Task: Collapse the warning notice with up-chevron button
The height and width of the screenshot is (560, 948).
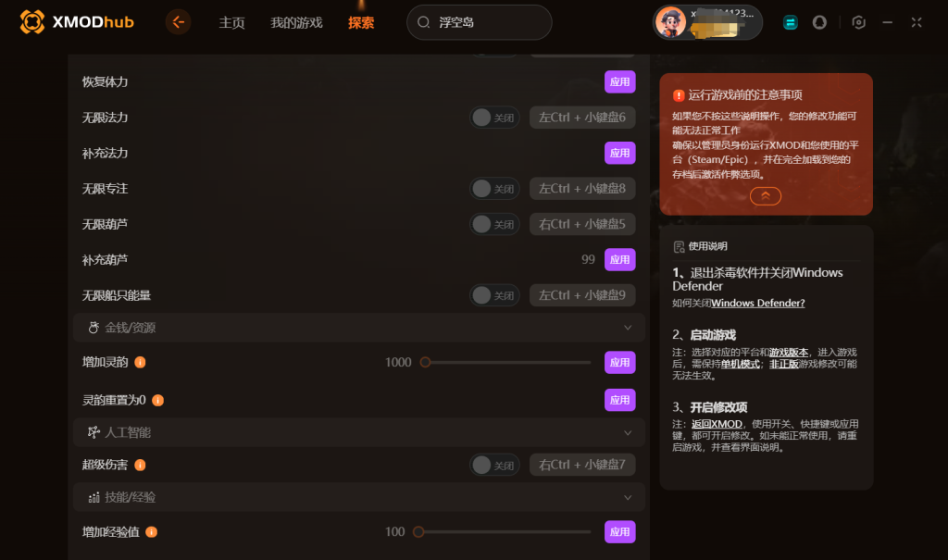Action: click(x=766, y=196)
